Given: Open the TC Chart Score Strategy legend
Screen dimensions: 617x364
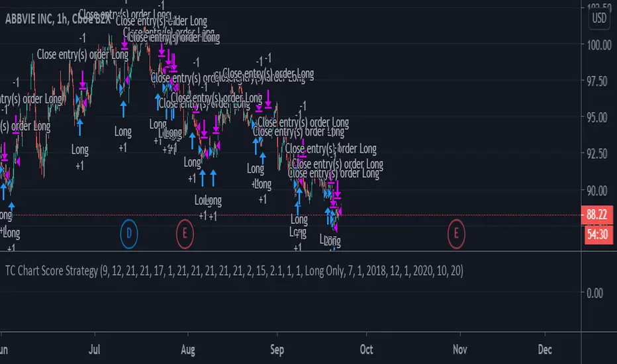Looking at the screenshot, I should [x=234, y=271].
